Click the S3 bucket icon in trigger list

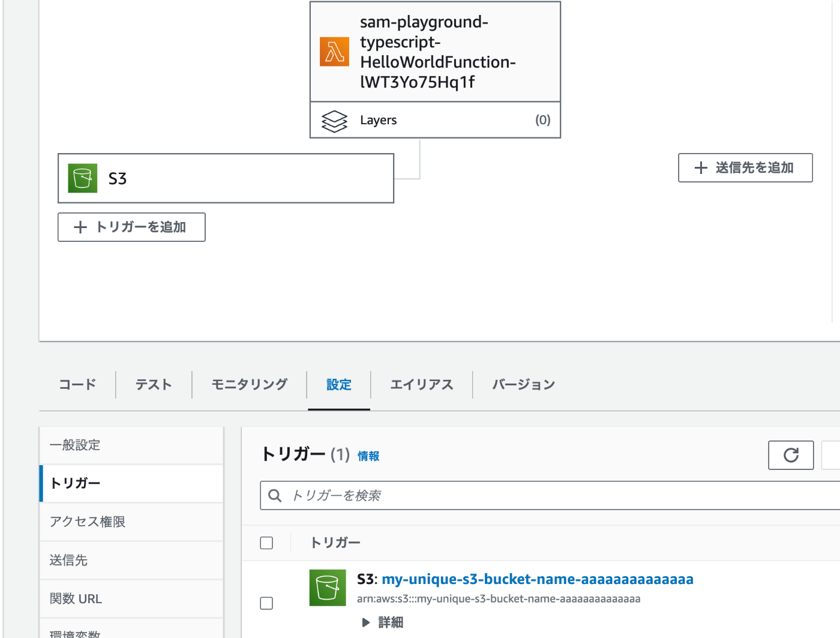click(x=328, y=588)
